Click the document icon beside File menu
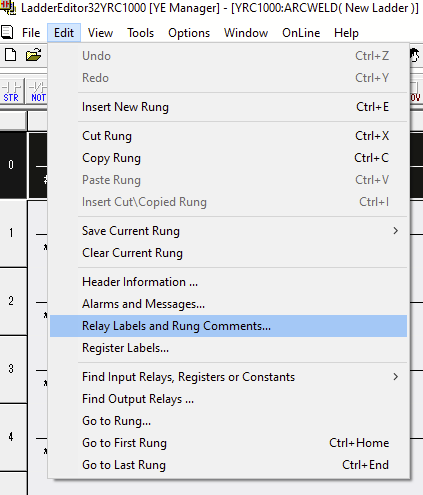The image size is (423, 495). click(x=7, y=33)
